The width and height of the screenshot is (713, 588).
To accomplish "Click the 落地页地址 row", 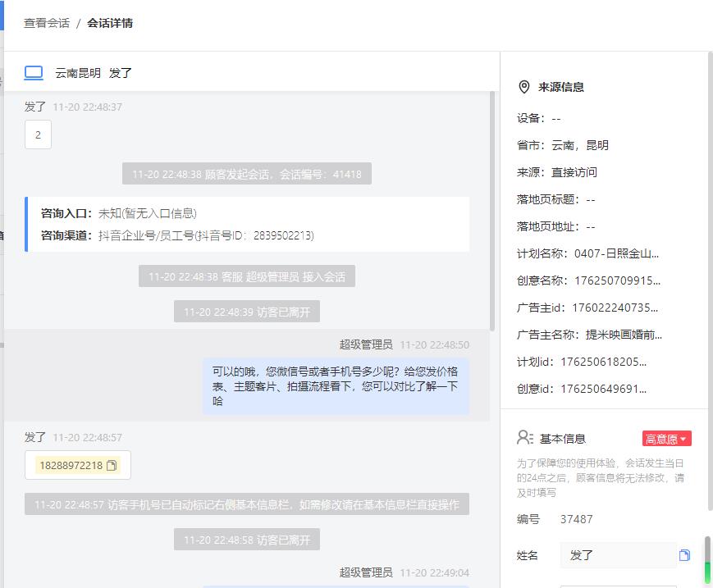I will tap(555, 226).
